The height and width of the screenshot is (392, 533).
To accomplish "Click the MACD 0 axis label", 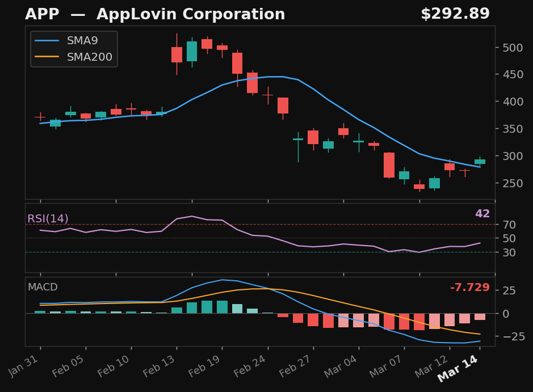I will pyautogui.click(x=506, y=314).
